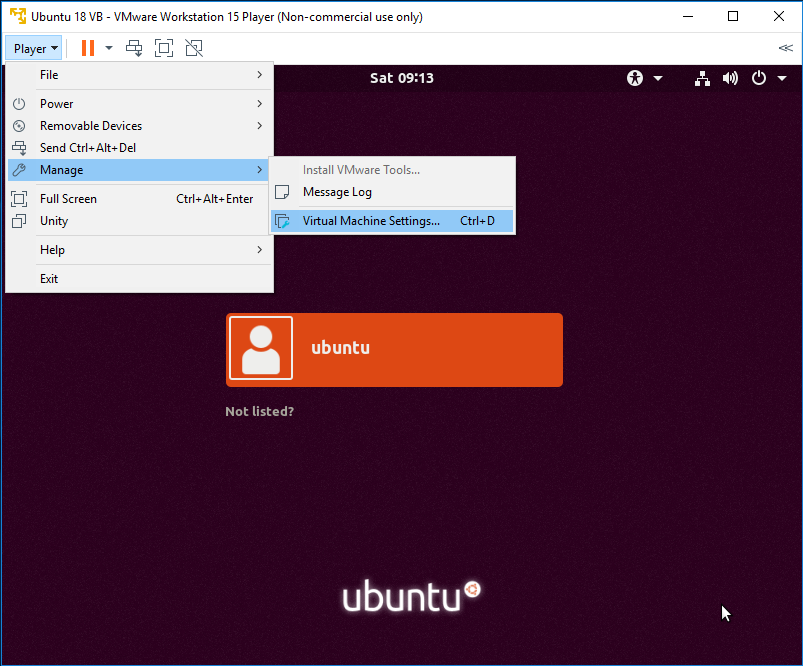
Task: Open the Player menu dropdown
Action: coord(34,49)
